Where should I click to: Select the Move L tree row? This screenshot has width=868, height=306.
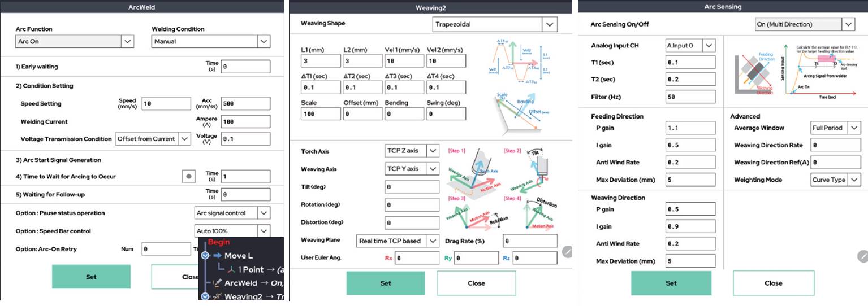point(241,256)
